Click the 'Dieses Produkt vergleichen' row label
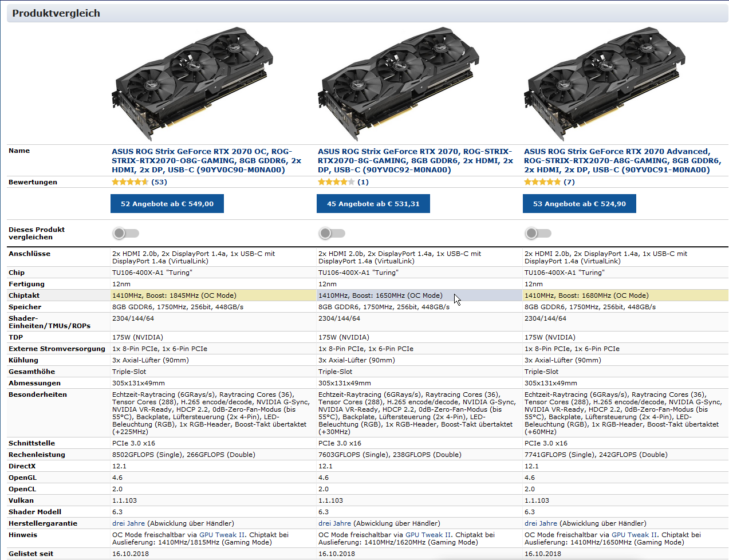This screenshot has height=560, width=729. click(x=37, y=233)
